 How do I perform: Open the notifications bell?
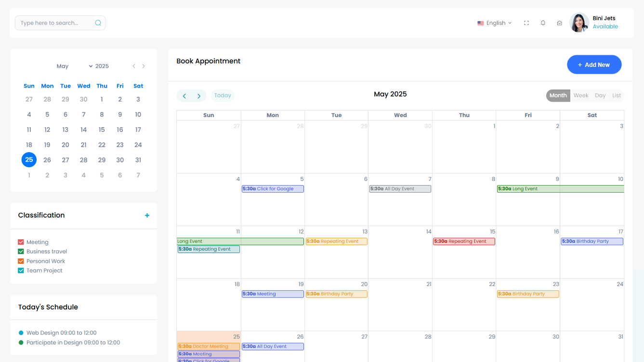coord(543,23)
